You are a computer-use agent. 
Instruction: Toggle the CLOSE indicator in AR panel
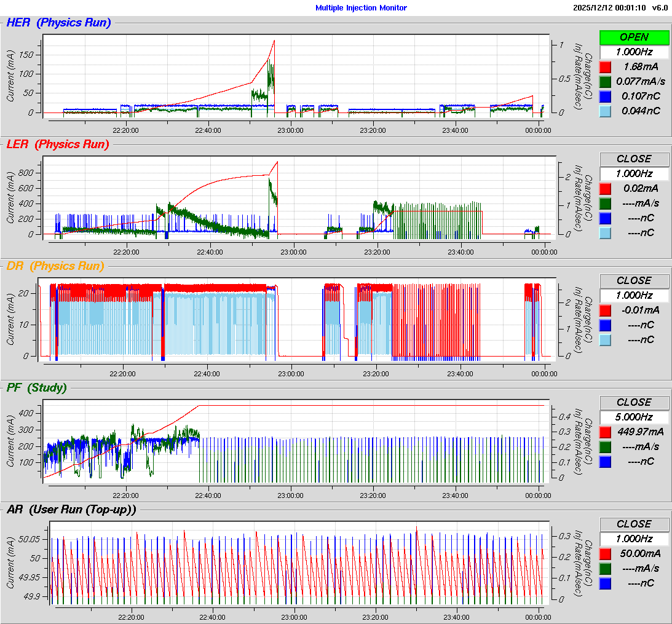click(634, 524)
